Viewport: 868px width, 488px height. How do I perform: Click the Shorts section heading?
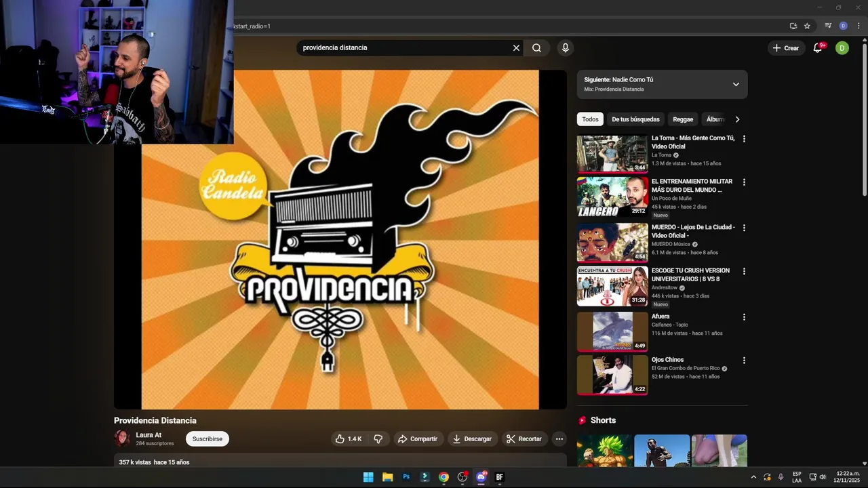(603, 420)
